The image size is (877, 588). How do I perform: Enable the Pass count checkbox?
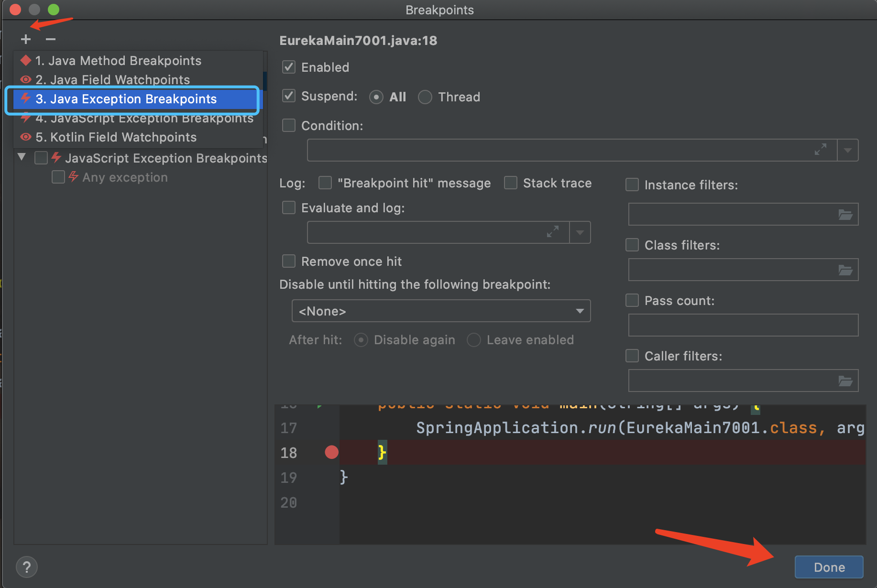pyautogui.click(x=632, y=300)
